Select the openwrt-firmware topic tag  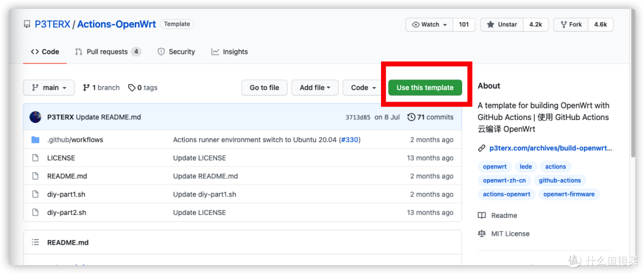569,194
